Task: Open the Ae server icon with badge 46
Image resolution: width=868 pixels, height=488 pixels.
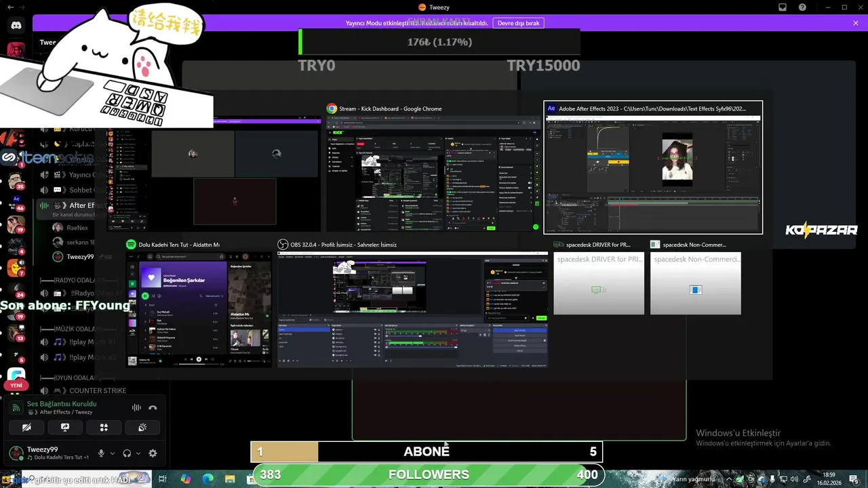Action: click(x=16, y=203)
